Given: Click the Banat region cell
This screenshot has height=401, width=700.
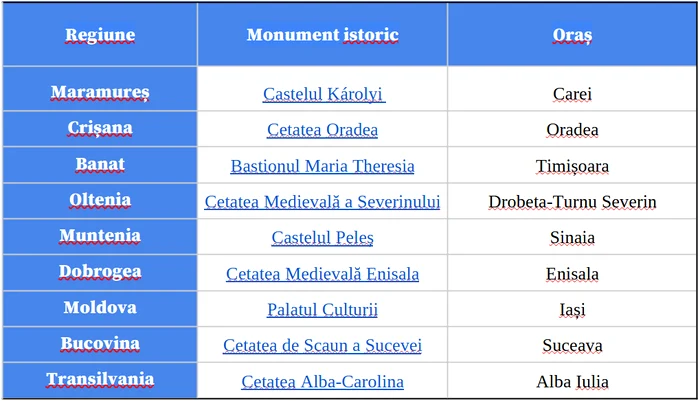Looking at the screenshot, I should pos(100,165).
